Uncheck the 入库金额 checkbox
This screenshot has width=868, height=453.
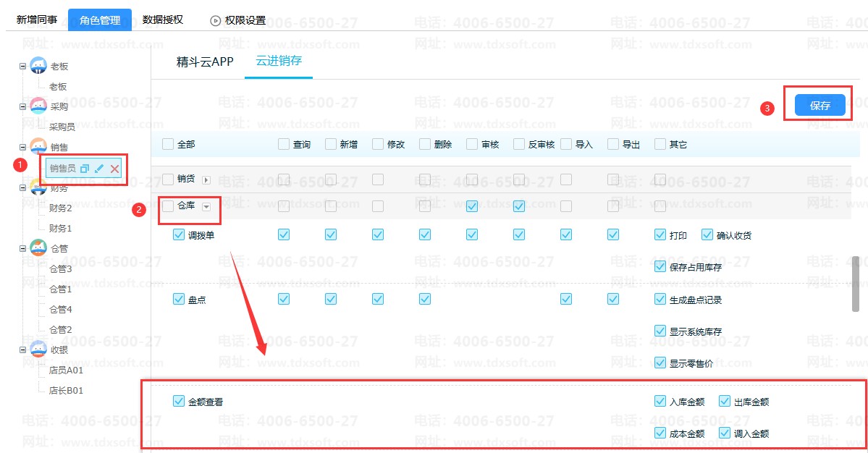660,401
